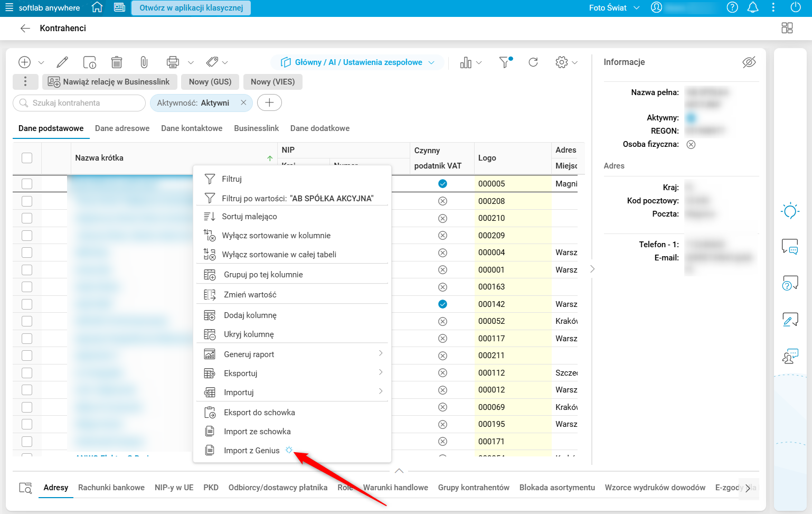Delete contractor with trash icon
Image resolution: width=812 pixels, height=514 pixels.
pos(117,62)
